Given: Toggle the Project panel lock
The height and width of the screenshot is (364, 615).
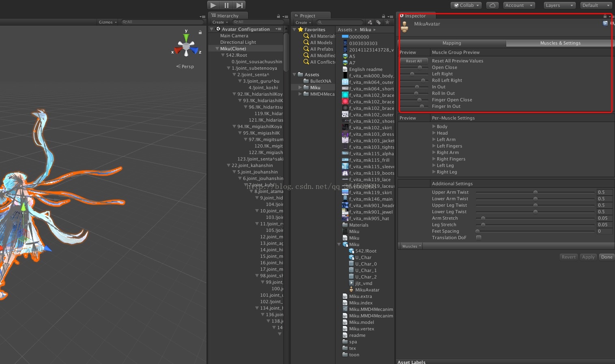Looking at the screenshot, I should point(384,16).
